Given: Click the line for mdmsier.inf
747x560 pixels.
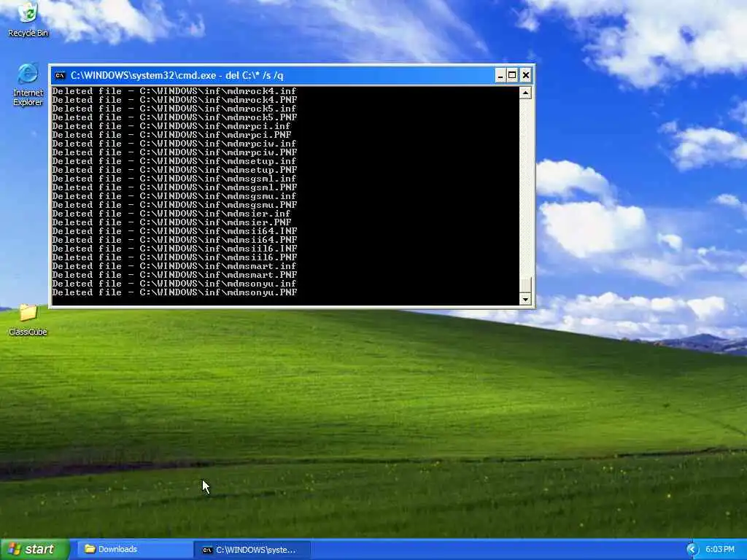Looking at the screenshot, I should pyautogui.click(x=171, y=214).
